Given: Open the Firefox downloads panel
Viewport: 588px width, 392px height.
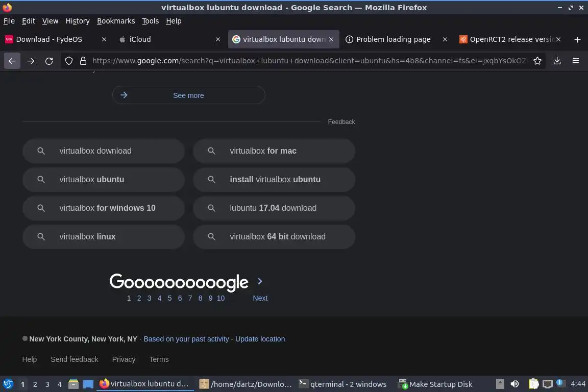Looking at the screenshot, I should pyautogui.click(x=557, y=61).
